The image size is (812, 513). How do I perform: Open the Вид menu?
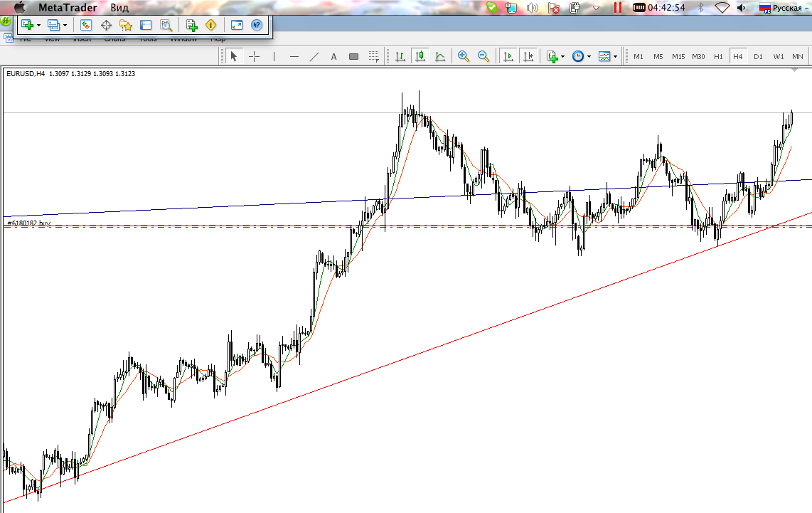coord(119,7)
